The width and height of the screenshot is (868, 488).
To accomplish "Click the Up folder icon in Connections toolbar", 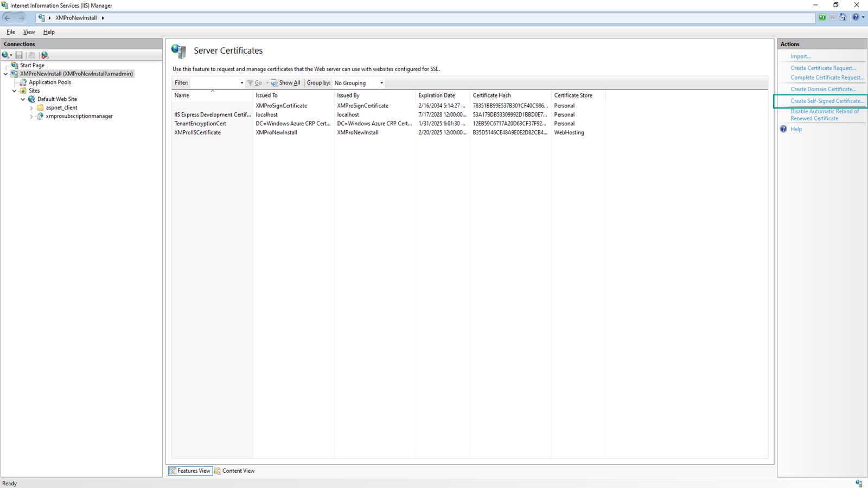I will (x=31, y=55).
